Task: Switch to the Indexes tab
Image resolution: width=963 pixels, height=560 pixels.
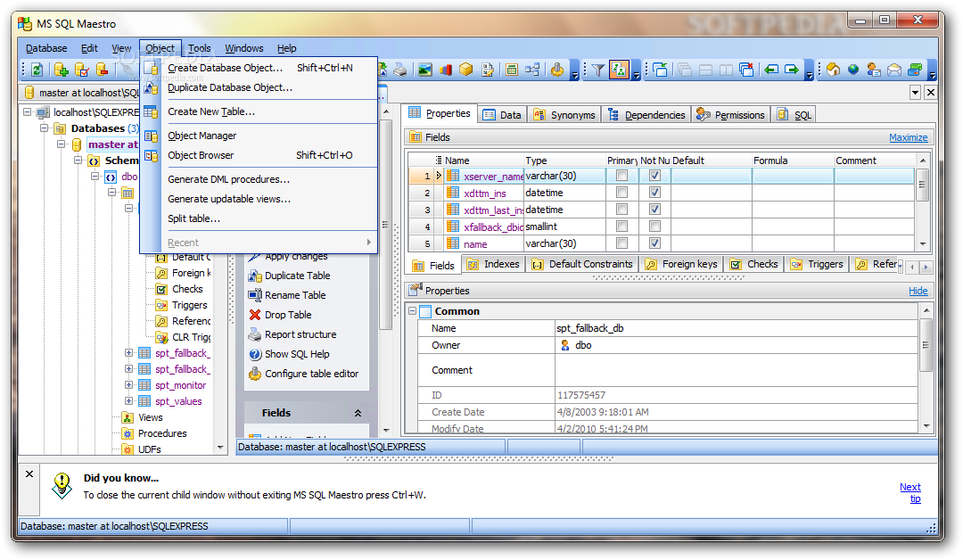Action: (x=492, y=264)
